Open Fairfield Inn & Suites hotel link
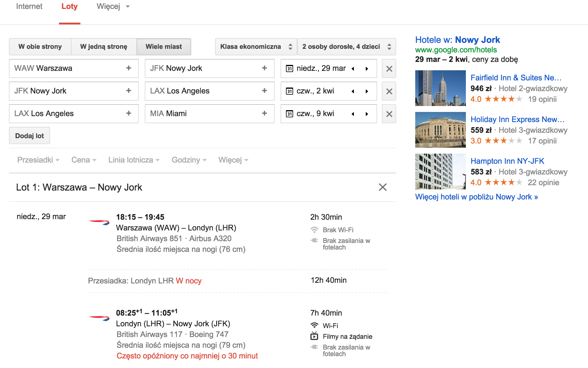 pos(516,78)
